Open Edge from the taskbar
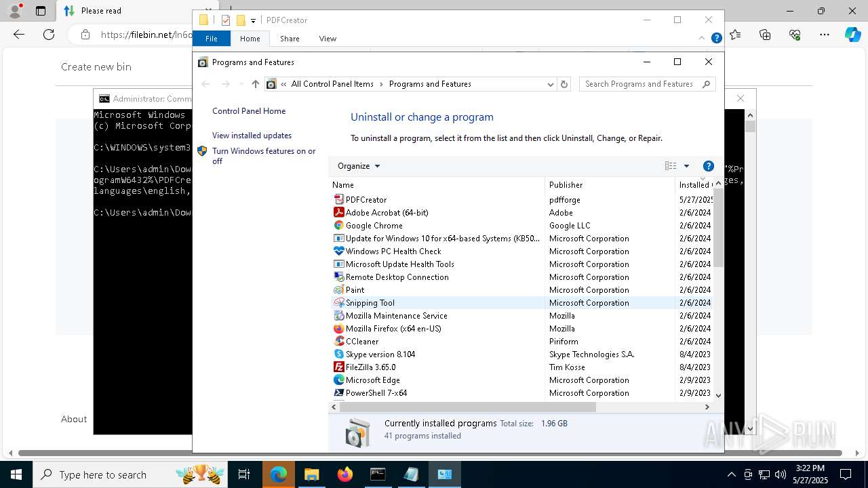868x488 pixels. point(279,474)
